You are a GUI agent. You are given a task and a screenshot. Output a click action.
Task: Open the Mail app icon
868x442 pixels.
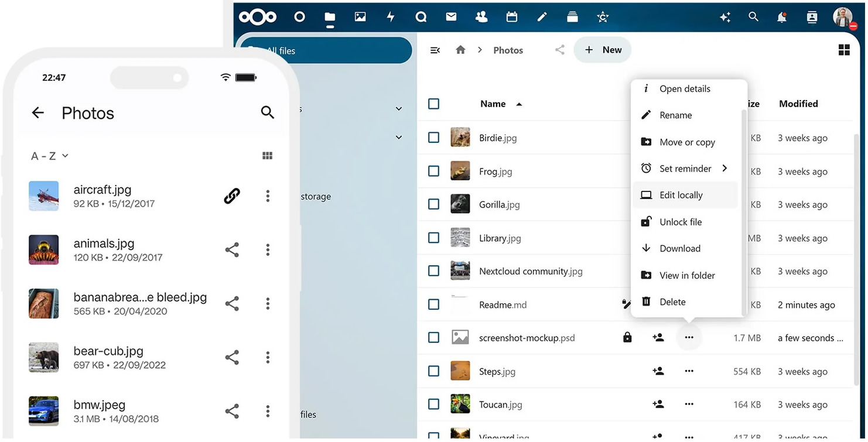(451, 17)
